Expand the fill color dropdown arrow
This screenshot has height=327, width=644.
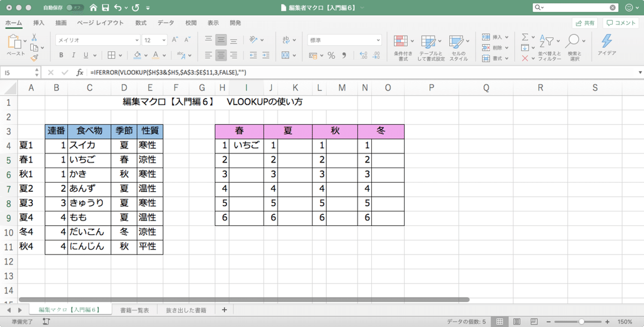[x=145, y=55]
